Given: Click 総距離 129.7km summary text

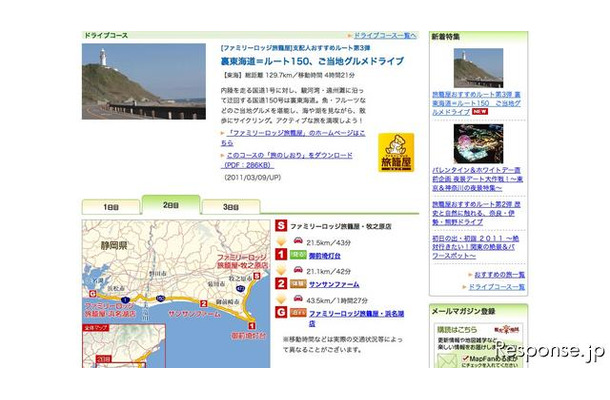Looking at the screenshot, I should click(x=288, y=75).
